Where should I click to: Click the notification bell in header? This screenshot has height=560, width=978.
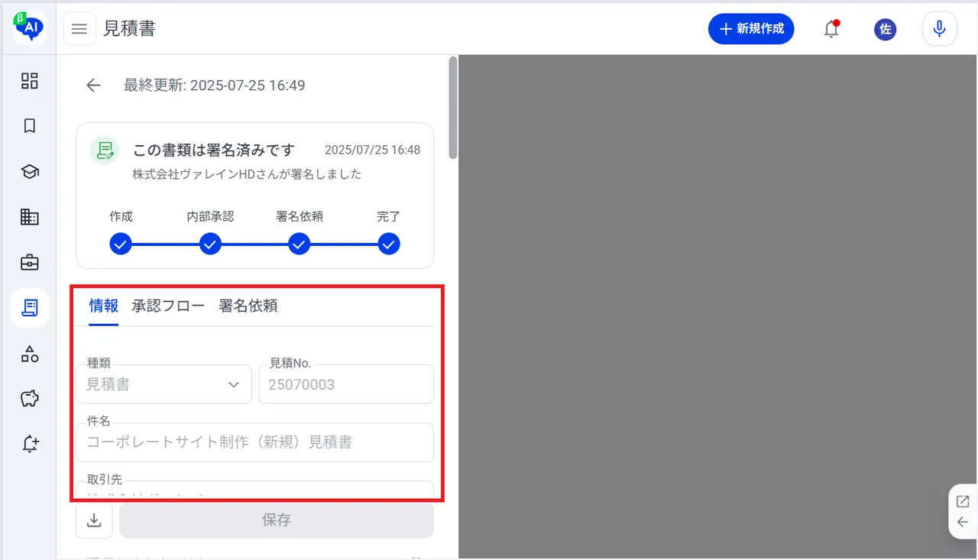[x=831, y=29]
